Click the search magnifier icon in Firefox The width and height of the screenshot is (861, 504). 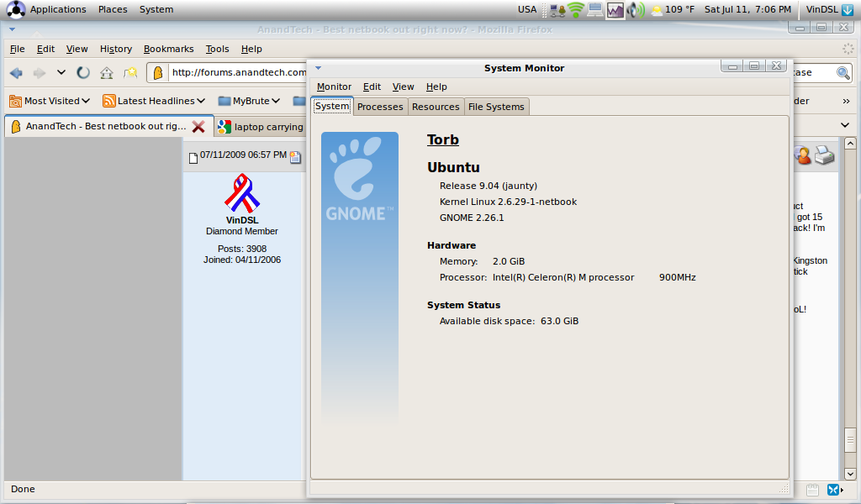(x=843, y=73)
